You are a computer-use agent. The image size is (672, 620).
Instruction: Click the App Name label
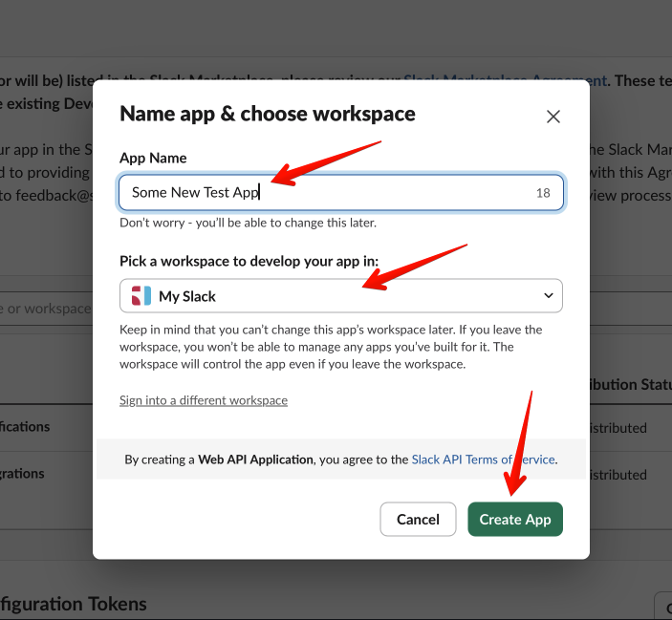153,158
